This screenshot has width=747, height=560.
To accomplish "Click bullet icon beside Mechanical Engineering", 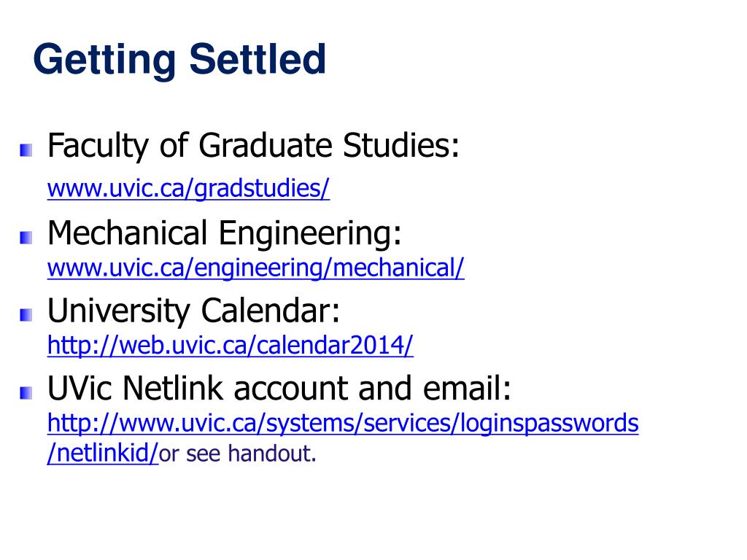I will click(26, 237).
